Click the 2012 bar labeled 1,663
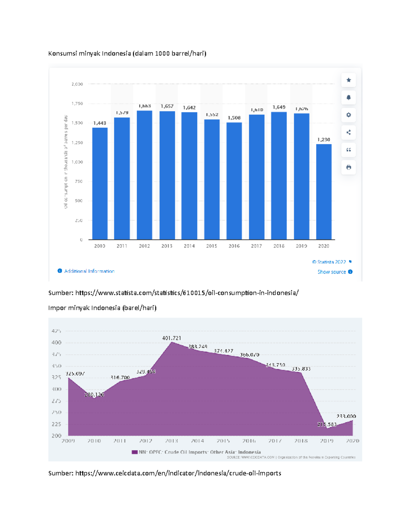The height and width of the screenshot is (532, 411). point(145,175)
